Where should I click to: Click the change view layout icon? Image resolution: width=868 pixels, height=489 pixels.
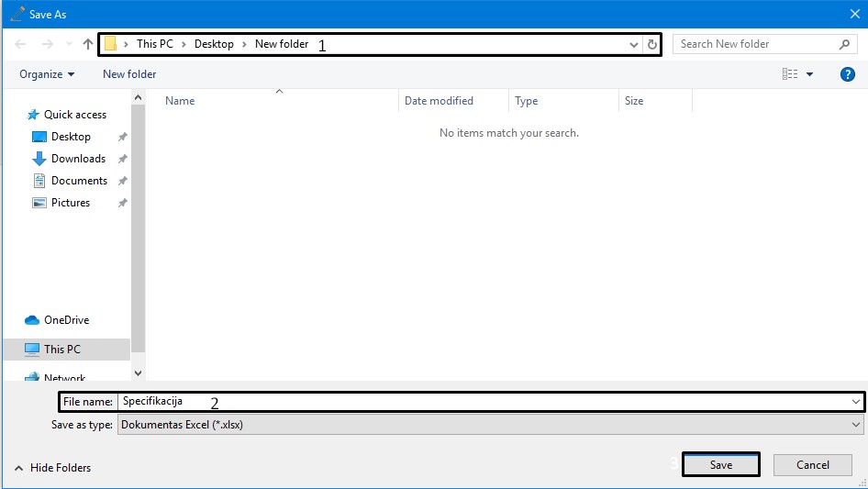click(x=790, y=74)
